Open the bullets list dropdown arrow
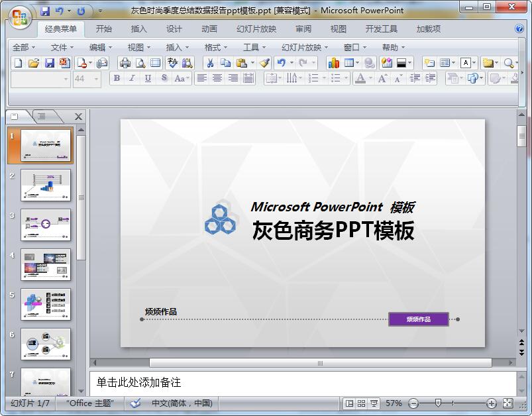The image size is (532, 416). point(346,79)
